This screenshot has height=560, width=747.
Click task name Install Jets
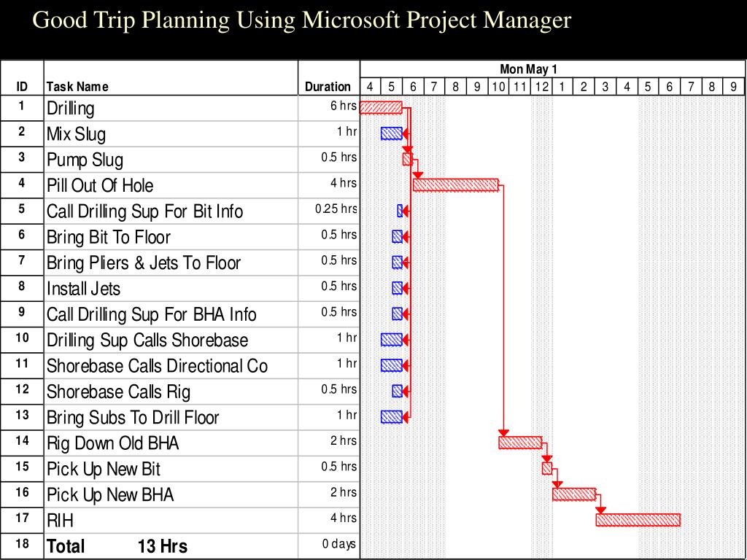[x=83, y=289]
